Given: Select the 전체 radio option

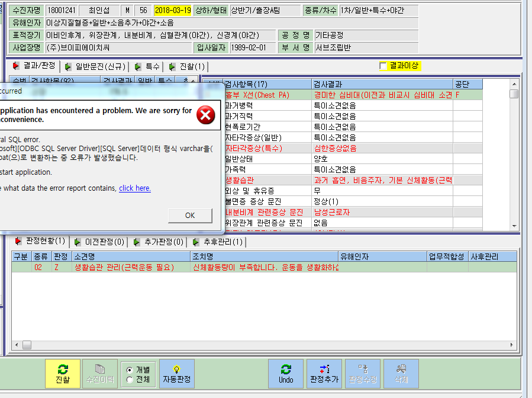Looking at the screenshot, I should [x=129, y=380].
